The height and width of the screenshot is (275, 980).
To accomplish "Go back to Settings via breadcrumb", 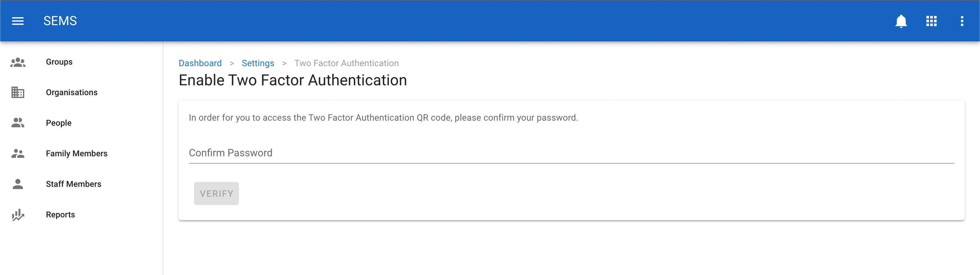I will coord(257,63).
